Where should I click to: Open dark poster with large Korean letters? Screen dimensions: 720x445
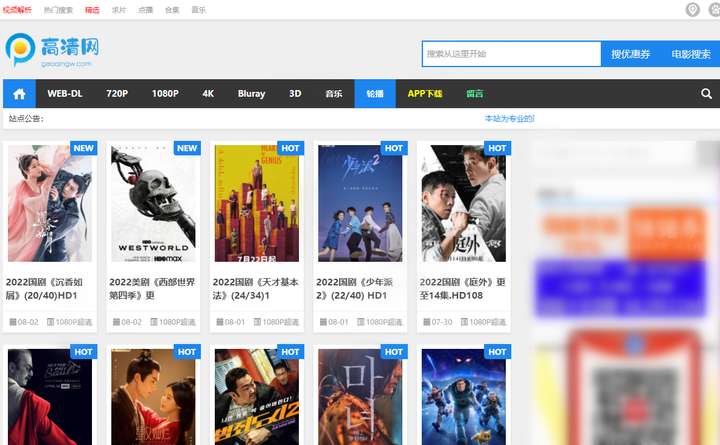360,397
